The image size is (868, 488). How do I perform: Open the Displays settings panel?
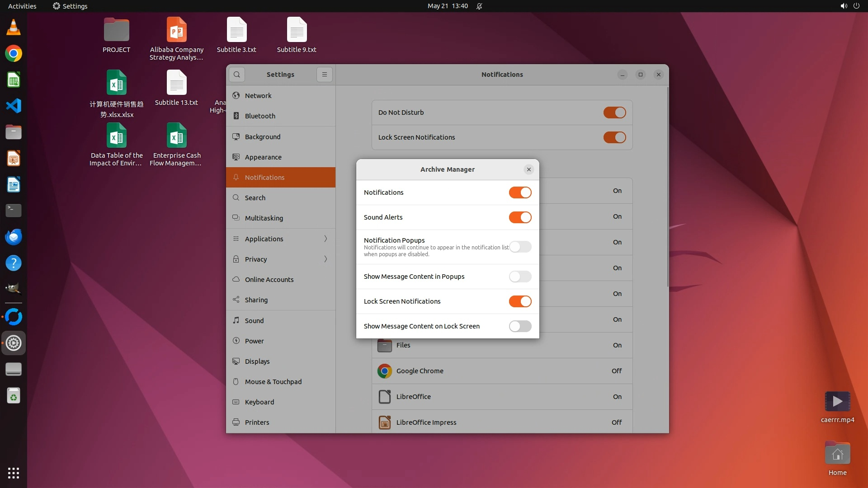(257, 361)
